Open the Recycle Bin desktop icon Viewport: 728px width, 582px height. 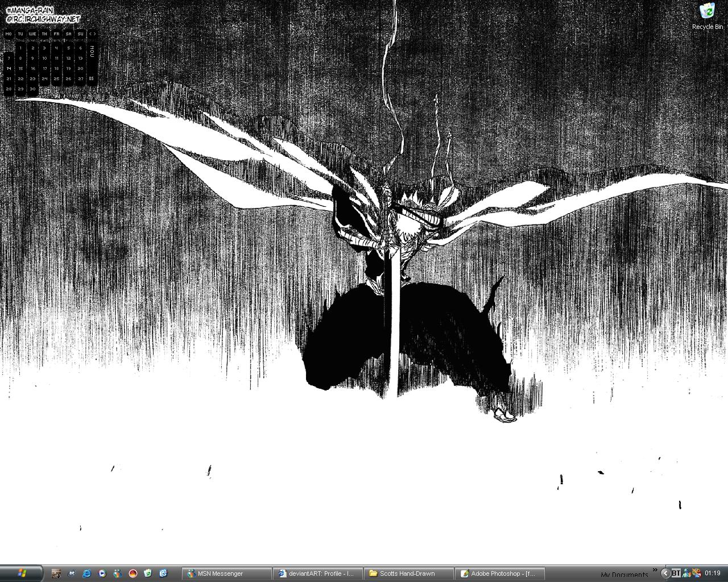click(708, 15)
